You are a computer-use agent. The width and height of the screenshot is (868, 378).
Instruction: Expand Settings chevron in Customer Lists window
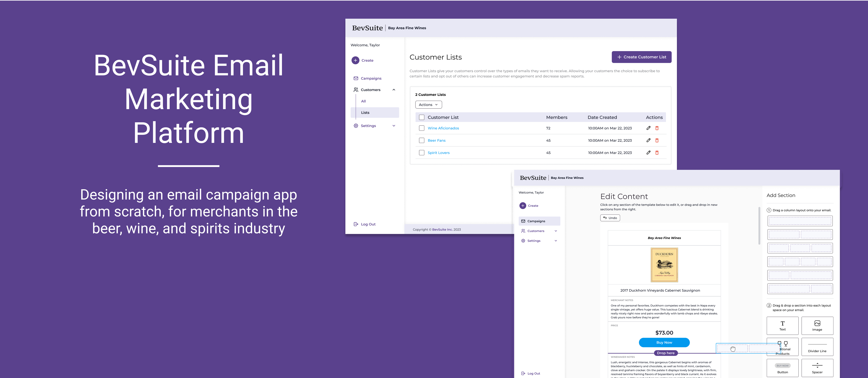click(x=394, y=126)
